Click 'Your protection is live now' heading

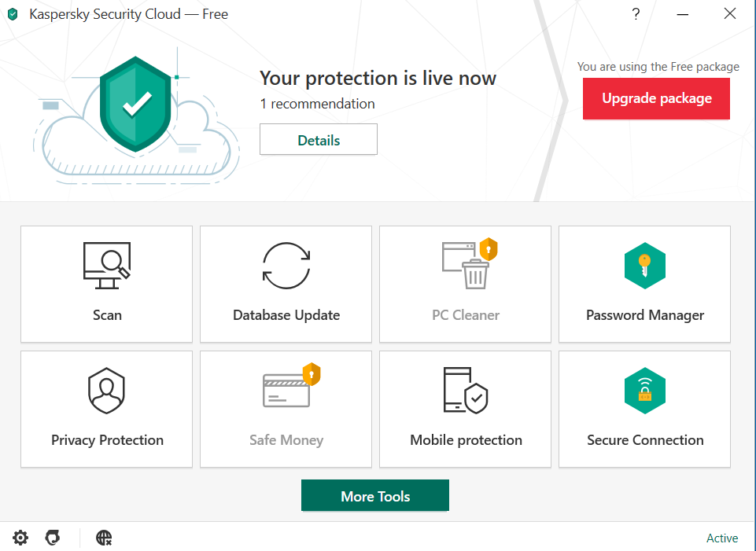[x=378, y=78]
